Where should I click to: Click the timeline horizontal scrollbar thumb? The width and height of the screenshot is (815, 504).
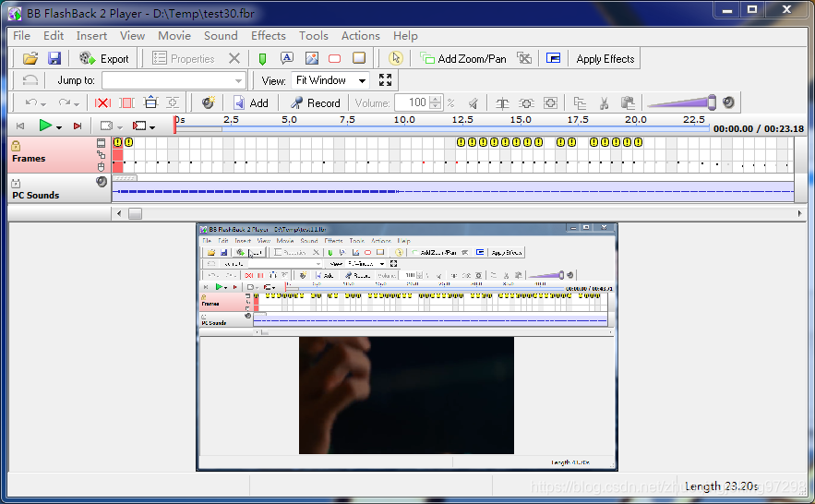[x=135, y=213]
